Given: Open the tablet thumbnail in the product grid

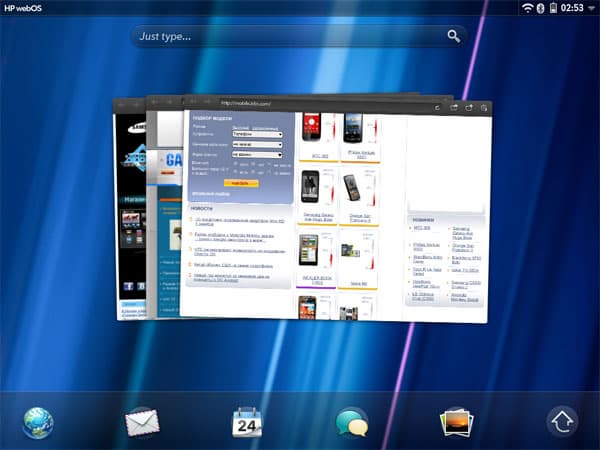Looking at the screenshot, I should (x=308, y=250).
